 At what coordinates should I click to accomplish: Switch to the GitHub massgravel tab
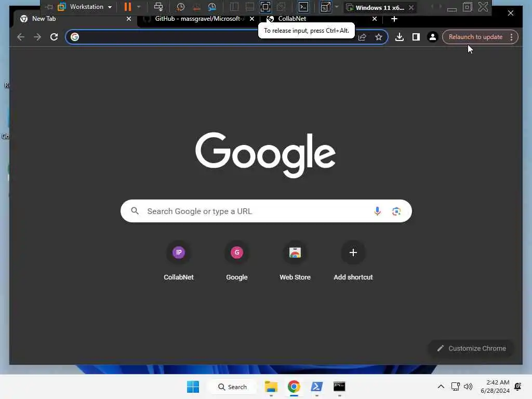(199, 19)
